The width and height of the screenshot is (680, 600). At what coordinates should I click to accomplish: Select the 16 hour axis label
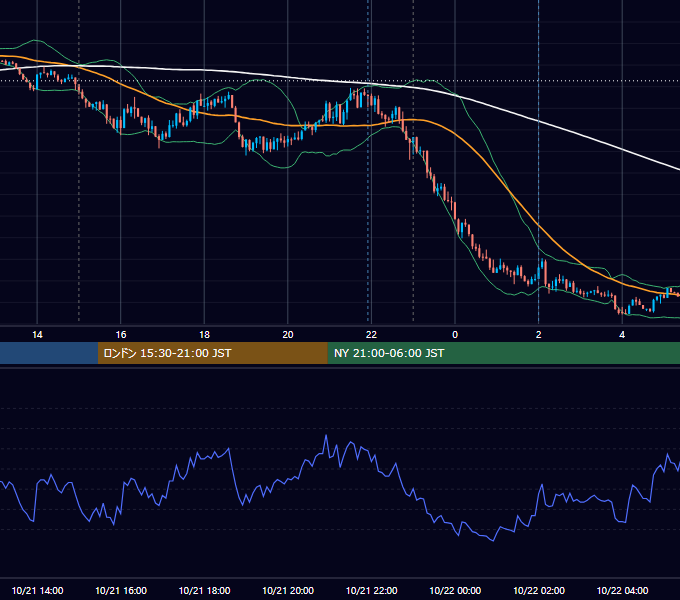click(121, 335)
